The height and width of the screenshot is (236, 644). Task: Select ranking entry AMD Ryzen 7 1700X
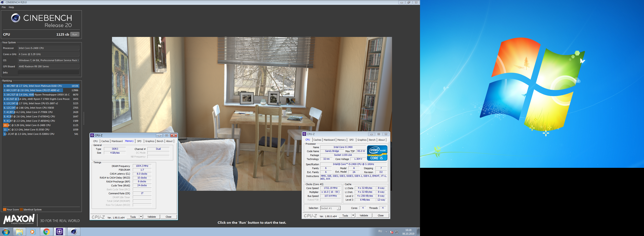coord(41,99)
